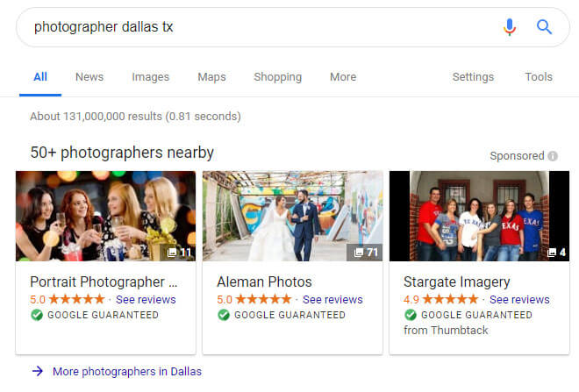Switch to the Maps tab
This screenshot has height=392, width=579.
tap(211, 77)
